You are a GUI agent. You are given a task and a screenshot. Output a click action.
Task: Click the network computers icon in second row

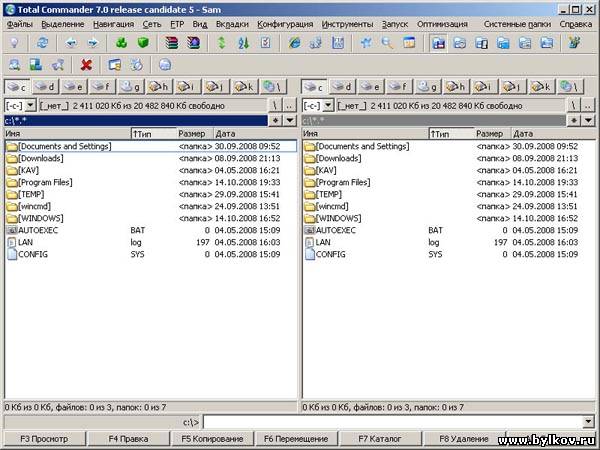tap(36, 65)
